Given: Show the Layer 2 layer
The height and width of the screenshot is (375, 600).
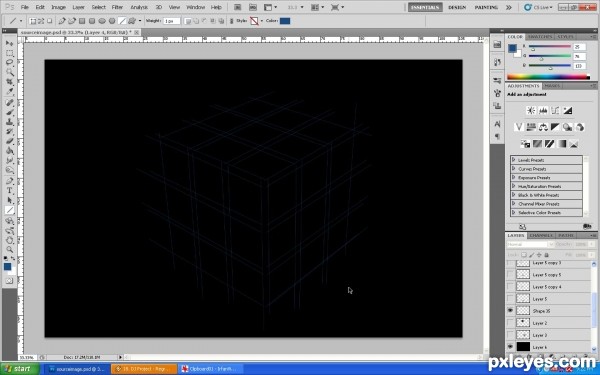Looking at the screenshot, I should coord(510,323).
